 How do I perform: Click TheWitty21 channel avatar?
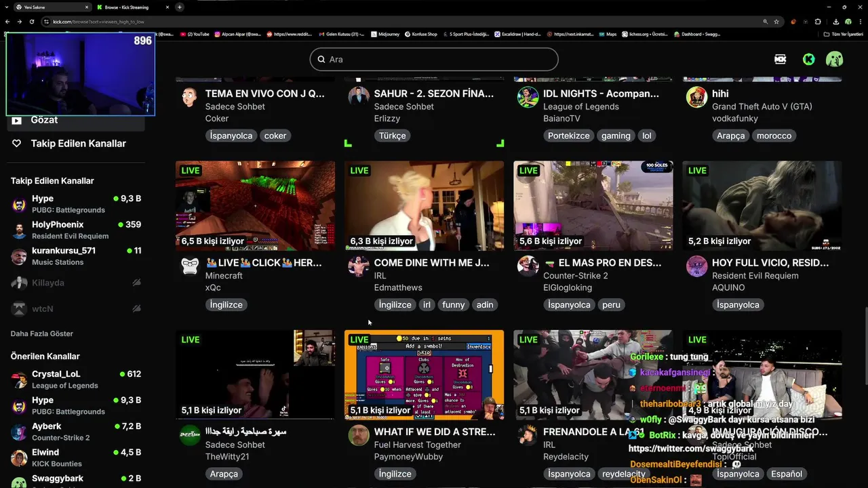point(190,435)
